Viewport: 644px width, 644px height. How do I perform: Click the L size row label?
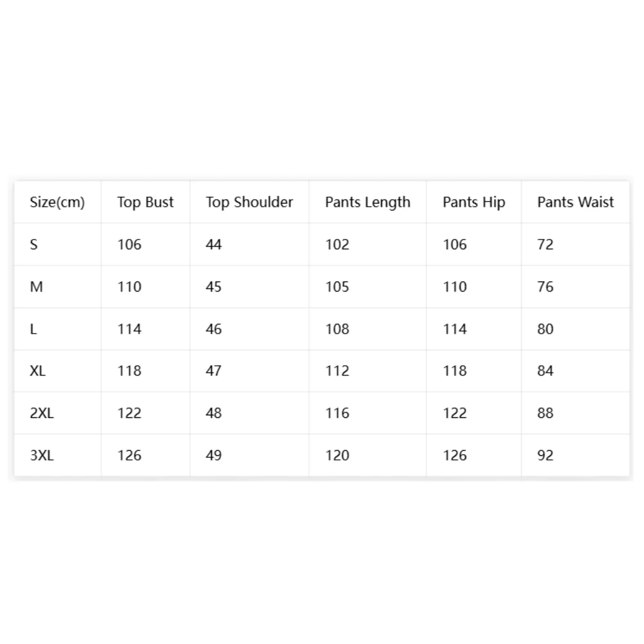tap(33, 329)
